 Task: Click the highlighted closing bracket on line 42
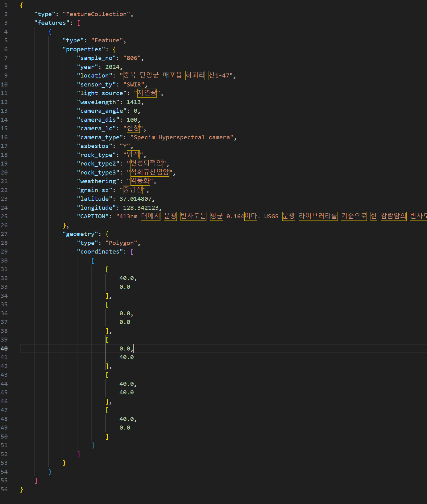click(107, 366)
